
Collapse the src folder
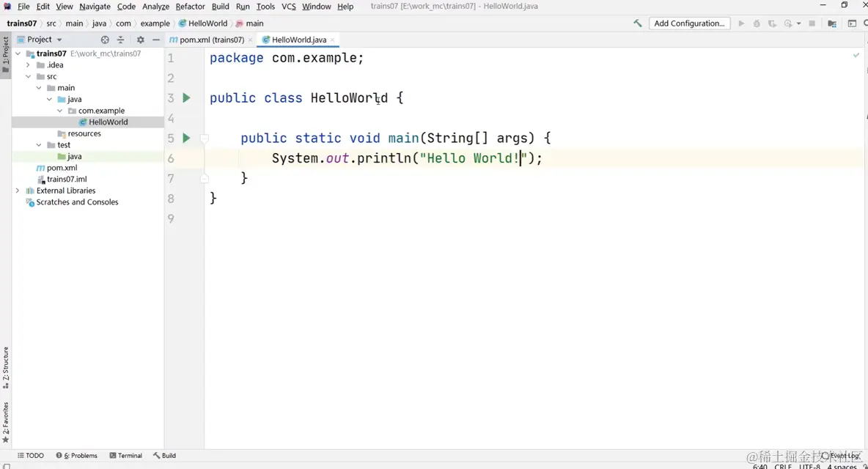click(x=29, y=76)
